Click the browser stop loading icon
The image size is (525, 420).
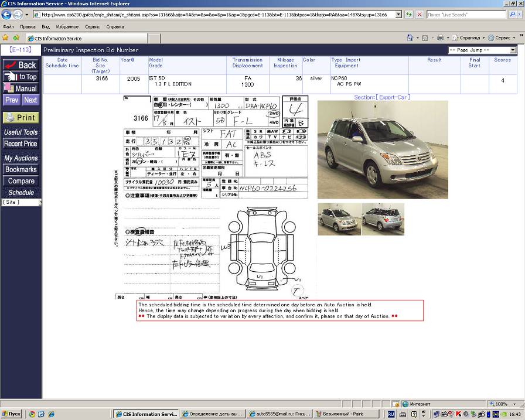[x=420, y=14]
